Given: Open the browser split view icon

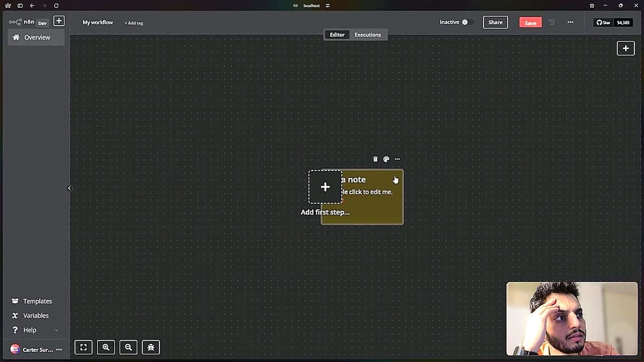Looking at the screenshot, I should pos(592,5).
